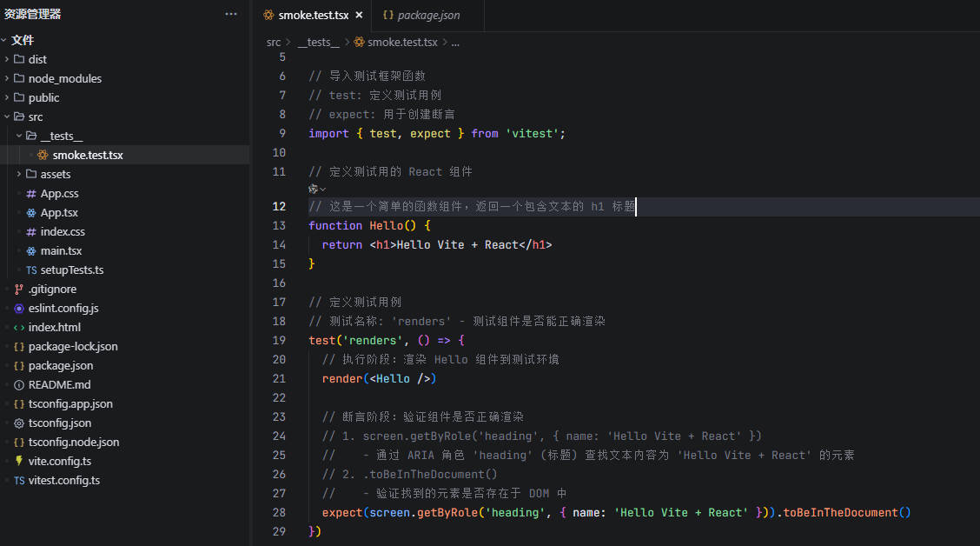
Task: Switch to the package.json tab
Action: point(427,15)
